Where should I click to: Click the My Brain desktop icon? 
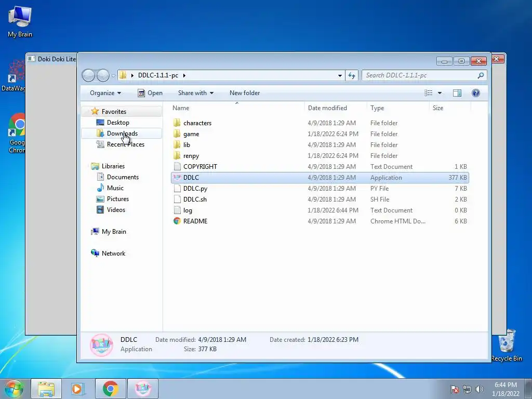pos(20,21)
